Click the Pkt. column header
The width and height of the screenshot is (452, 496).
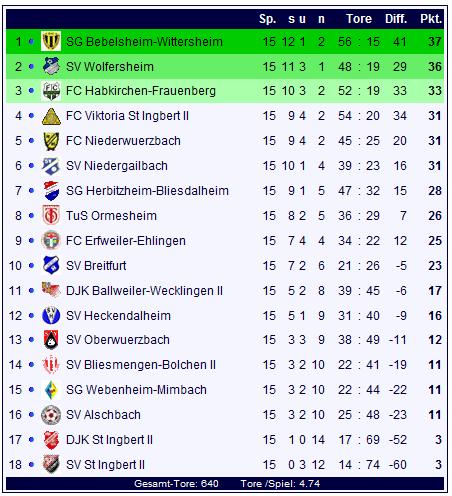(431, 19)
